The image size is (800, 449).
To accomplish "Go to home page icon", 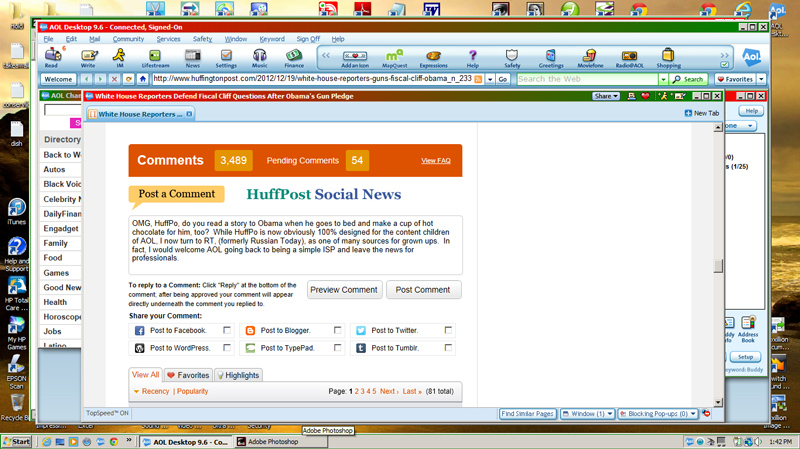I will coord(143,79).
